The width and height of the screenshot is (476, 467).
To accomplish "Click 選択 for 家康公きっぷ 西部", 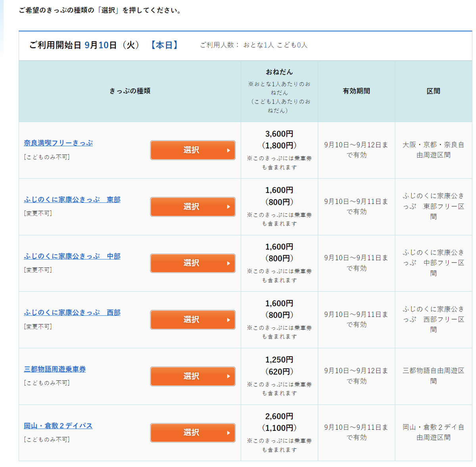I will 193,320.
